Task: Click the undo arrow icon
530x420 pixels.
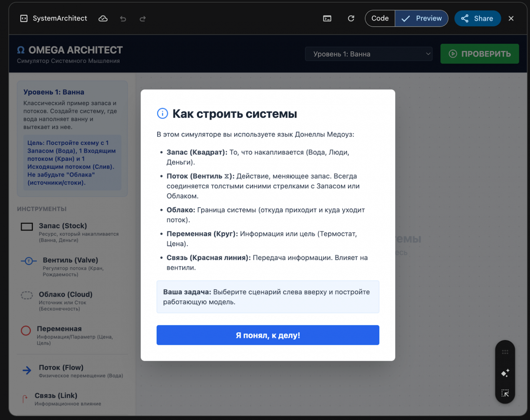Action: tap(123, 18)
